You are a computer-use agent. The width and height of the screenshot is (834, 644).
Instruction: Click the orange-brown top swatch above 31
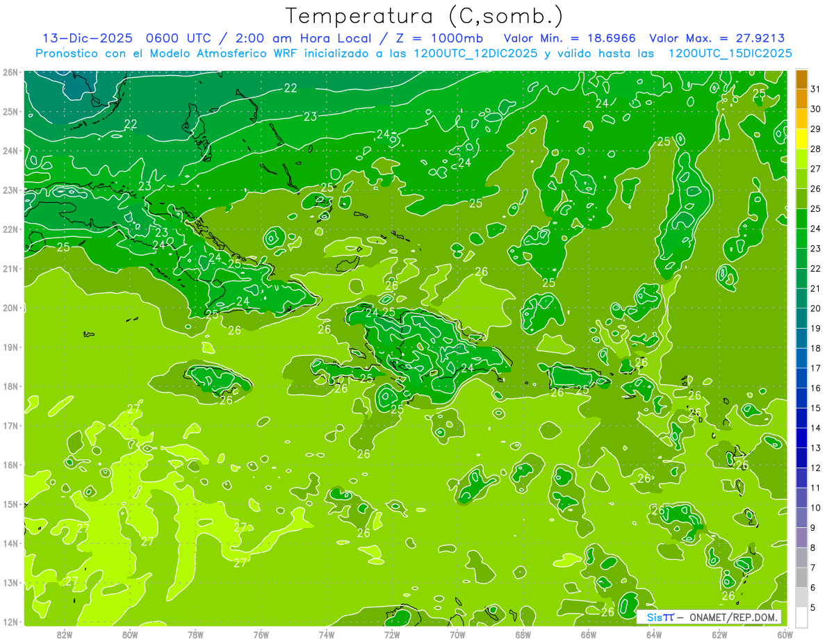[x=801, y=79]
